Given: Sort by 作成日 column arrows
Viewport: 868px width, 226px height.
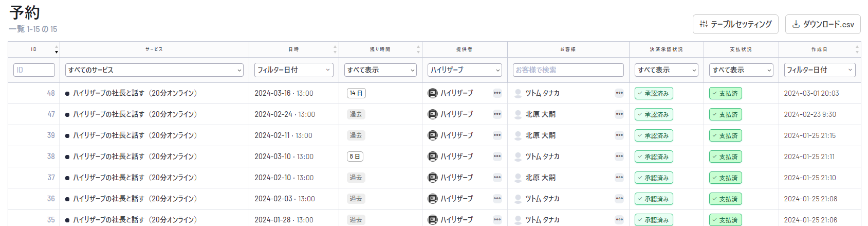Looking at the screenshot, I should (857, 49).
